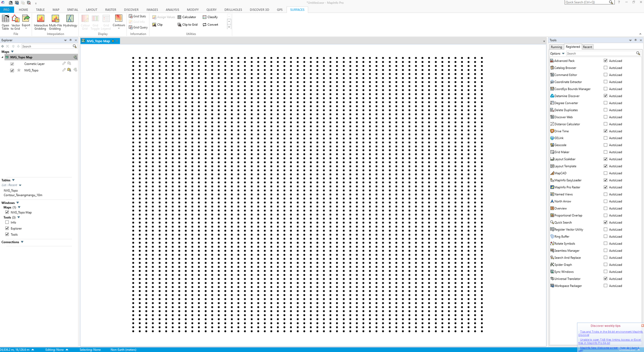Uncheck AutoLoad for Layout Scalebar
This screenshot has height=352, width=644.
coord(605,159)
